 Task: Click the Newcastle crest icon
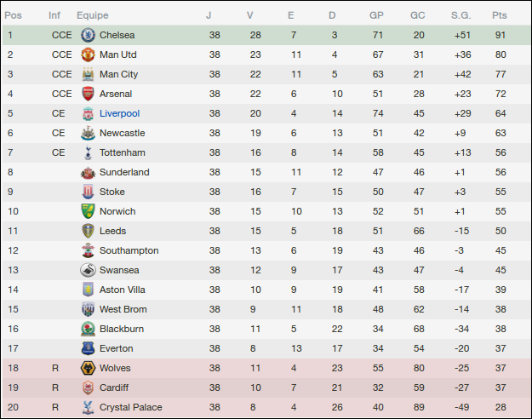pyautogui.click(x=87, y=133)
